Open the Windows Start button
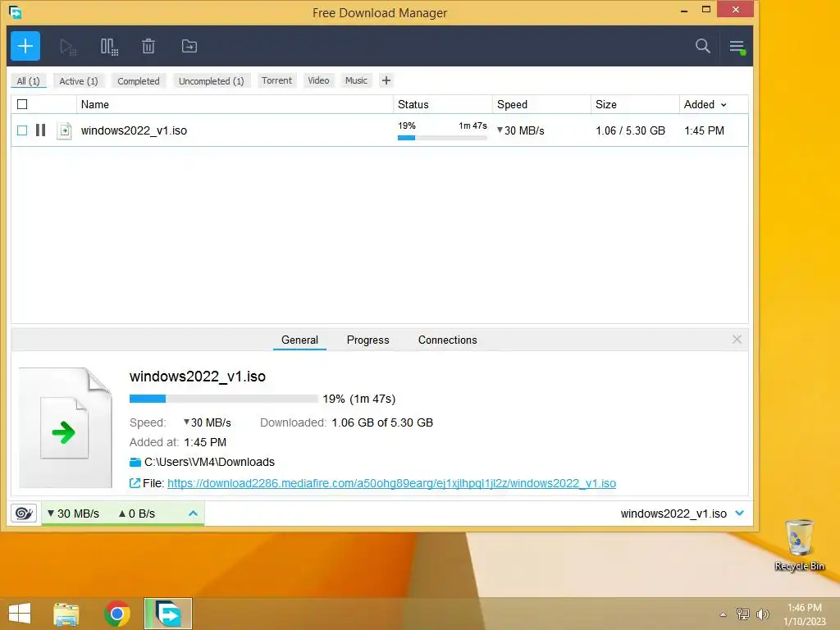 (x=20, y=614)
